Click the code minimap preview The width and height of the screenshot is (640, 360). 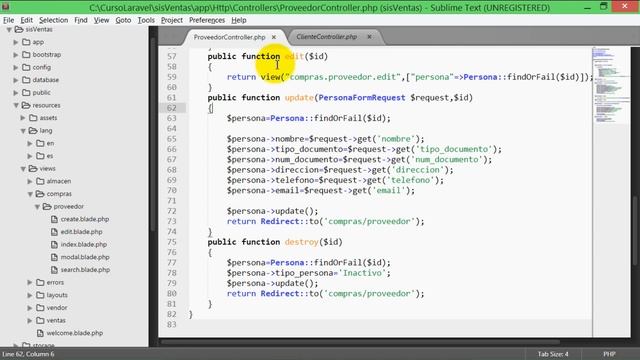[x=611, y=86]
